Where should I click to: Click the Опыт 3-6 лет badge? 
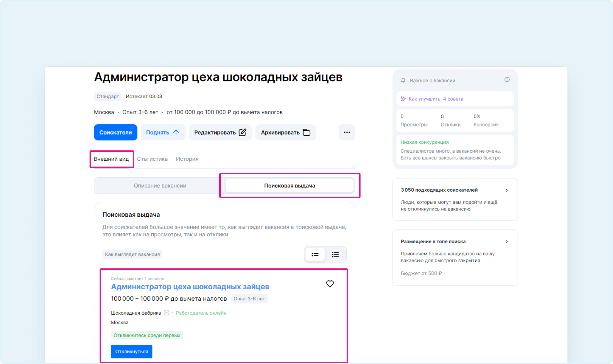(249, 299)
